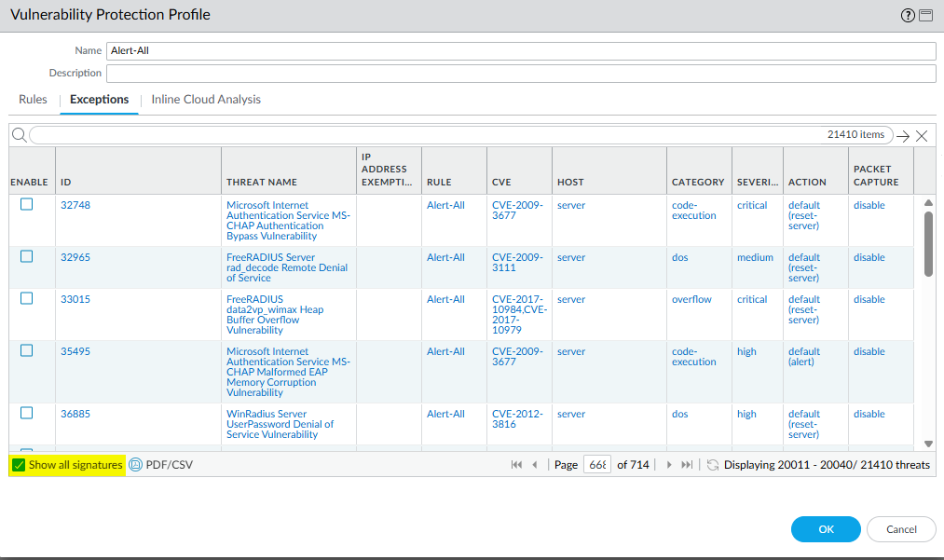
Task: Click into the Description field
Action: tap(520, 74)
